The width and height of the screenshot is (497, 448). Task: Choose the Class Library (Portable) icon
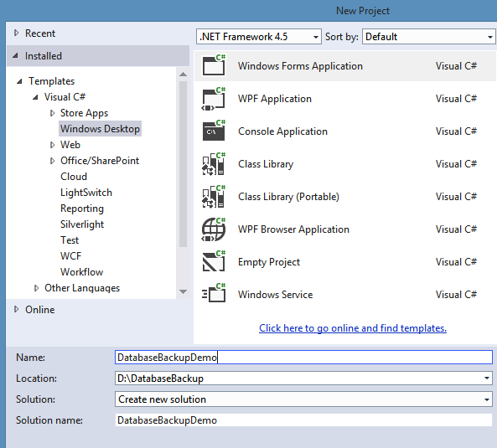coord(214,197)
